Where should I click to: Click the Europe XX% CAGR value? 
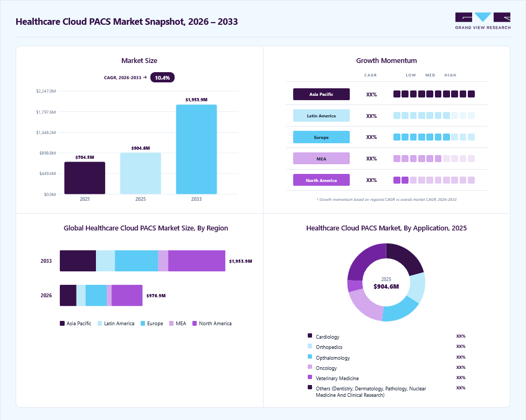click(371, 137)
